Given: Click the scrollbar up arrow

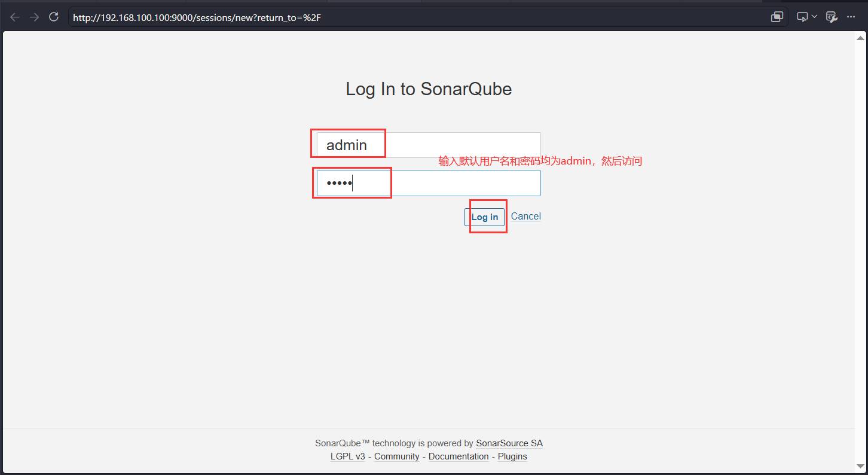Looking at the screenshot, I should point(860,38).
